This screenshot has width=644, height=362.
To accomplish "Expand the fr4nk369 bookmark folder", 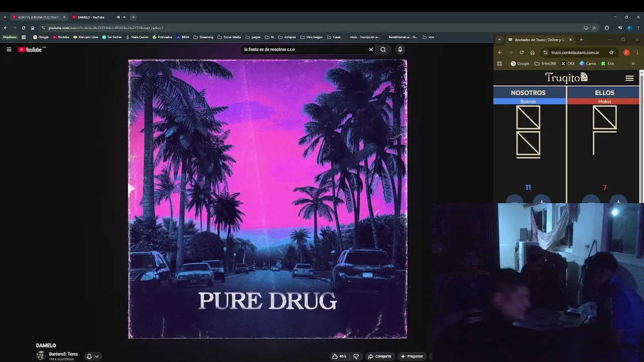I will [545, 63].
